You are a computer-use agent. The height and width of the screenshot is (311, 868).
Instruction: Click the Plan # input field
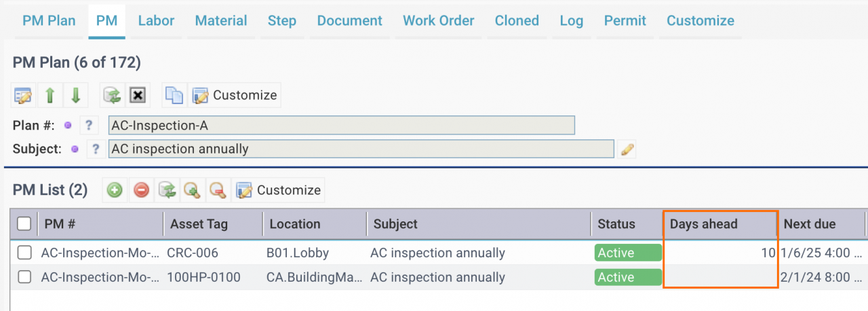click(x=342, y=126)
